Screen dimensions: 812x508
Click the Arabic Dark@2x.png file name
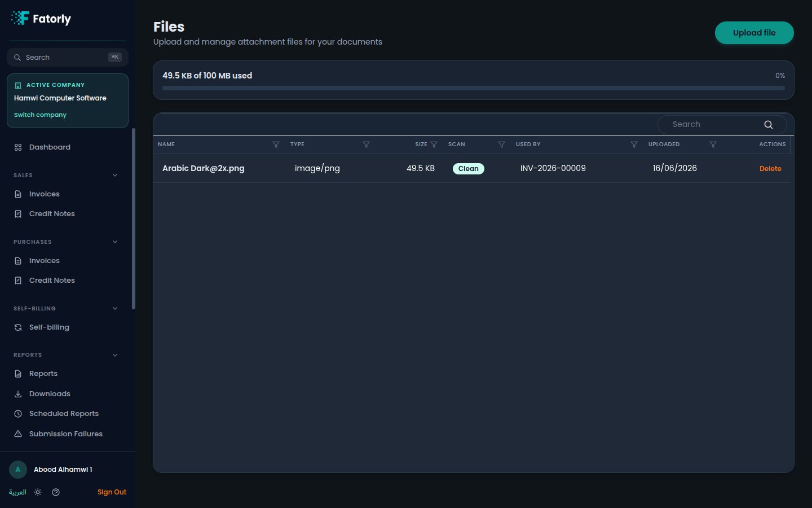(204, 168)
